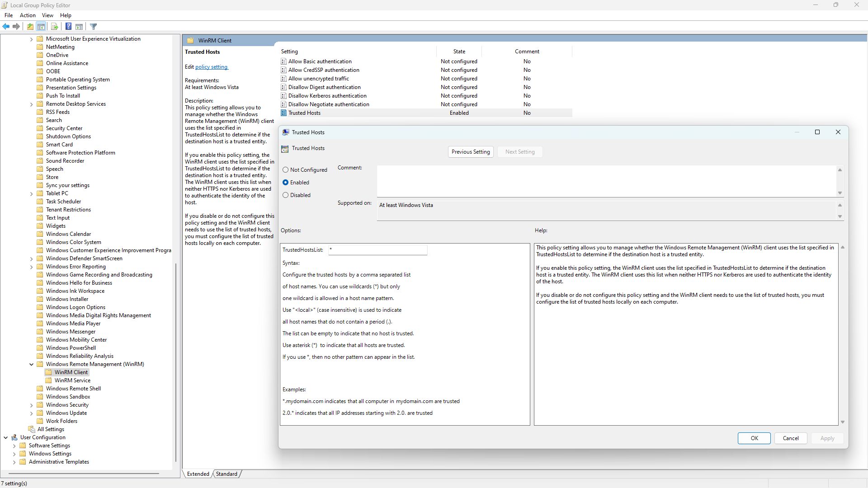
Task: Click the WinRM Service folder icon
Action: tap(49, 380)
